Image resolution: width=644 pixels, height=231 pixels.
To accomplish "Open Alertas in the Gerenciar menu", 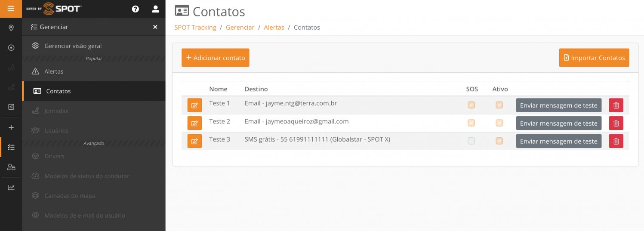I will point(54,71).
